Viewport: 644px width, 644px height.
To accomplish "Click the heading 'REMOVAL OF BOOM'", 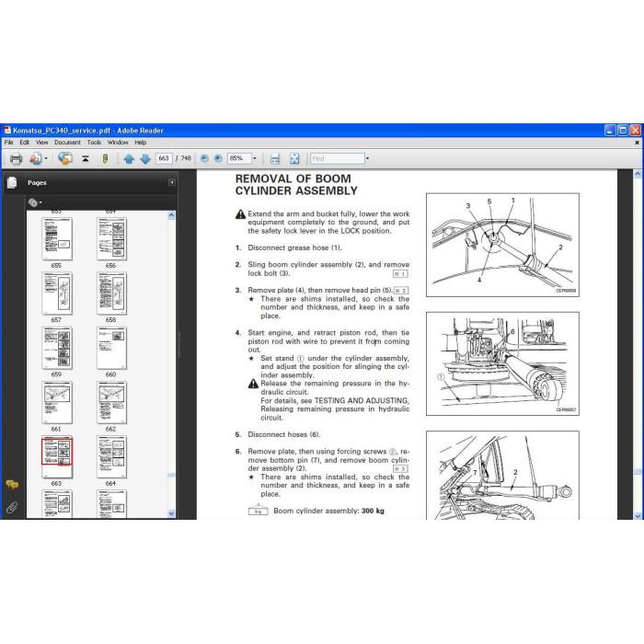I will [293, 178].
